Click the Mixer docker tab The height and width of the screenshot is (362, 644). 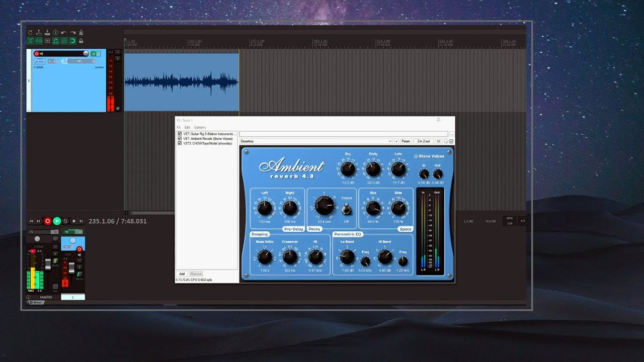36,303
